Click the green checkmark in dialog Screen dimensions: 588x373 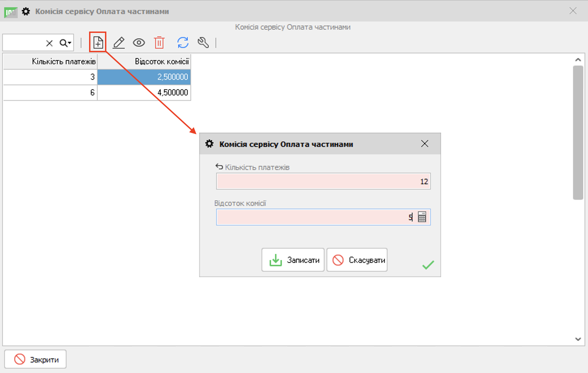[x=428, y=265]
